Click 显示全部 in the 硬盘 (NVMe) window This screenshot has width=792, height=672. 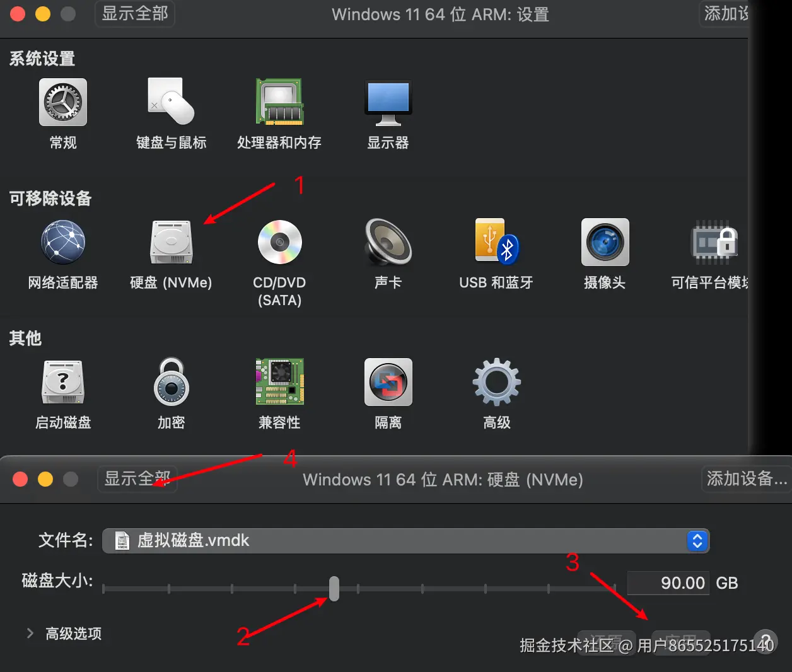(x=137, y=479)
